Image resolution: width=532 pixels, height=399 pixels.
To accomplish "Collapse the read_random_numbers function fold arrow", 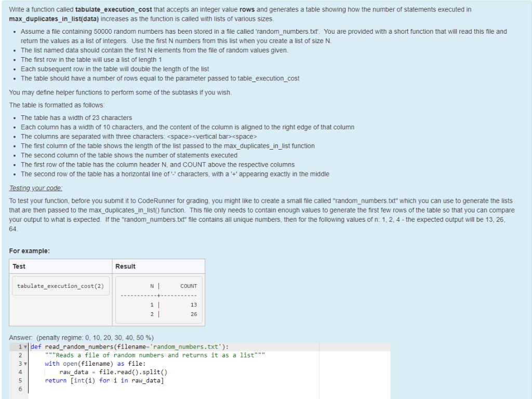I will tap(24, 347).
